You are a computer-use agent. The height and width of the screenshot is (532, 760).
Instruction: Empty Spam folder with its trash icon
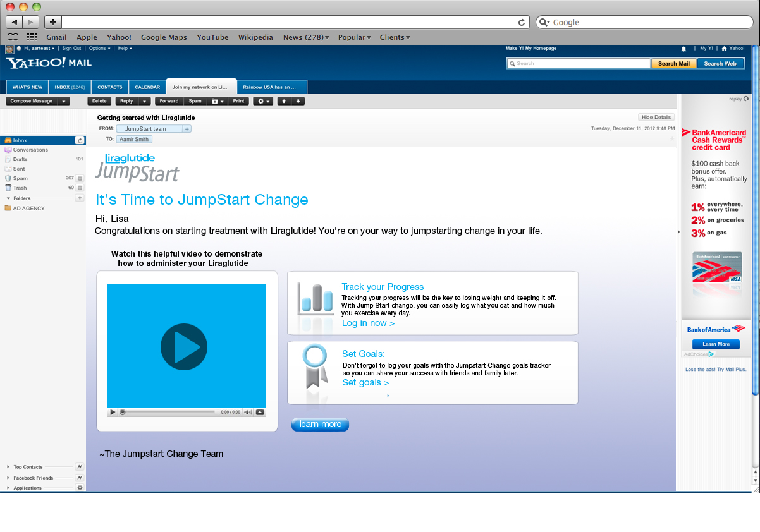pyautogui.click(x=80, y=178)
